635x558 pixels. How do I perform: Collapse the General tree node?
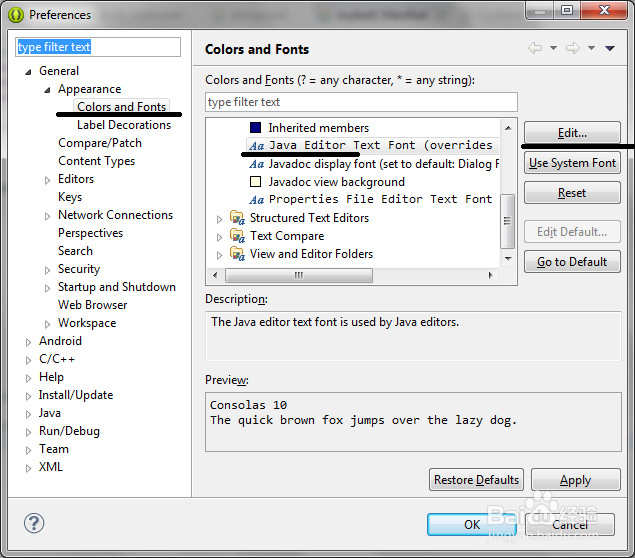coord(28,72)
